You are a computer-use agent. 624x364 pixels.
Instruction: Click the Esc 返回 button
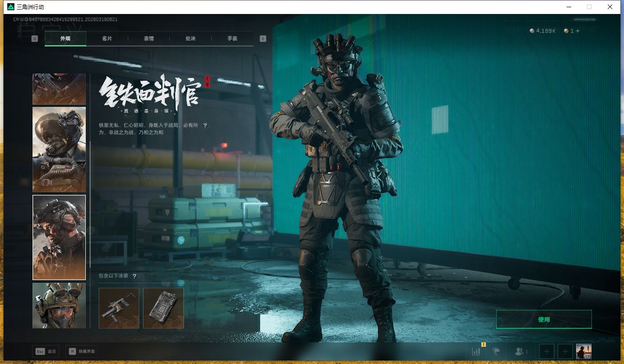46,351
